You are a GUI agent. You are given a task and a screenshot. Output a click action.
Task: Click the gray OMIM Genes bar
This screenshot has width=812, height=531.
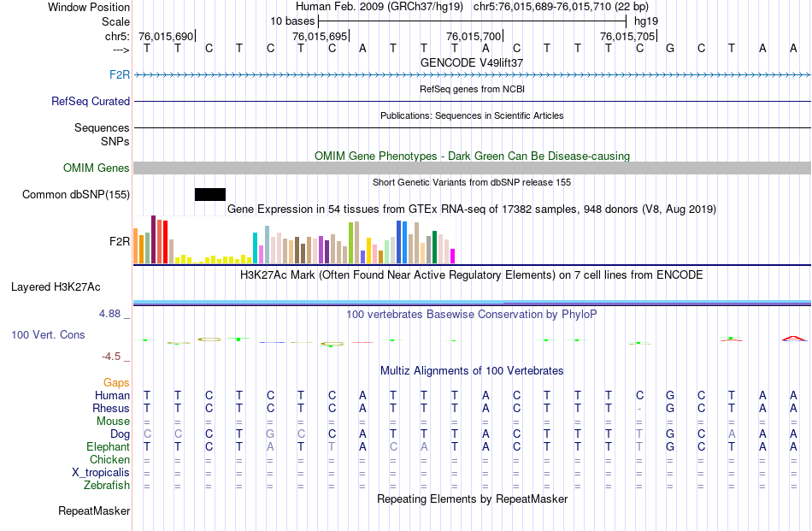click(473, 168)
